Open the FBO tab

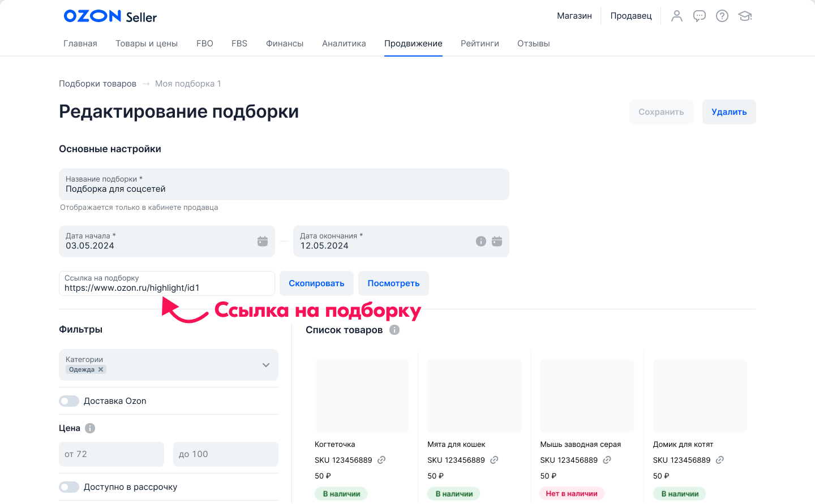[205, 44]
